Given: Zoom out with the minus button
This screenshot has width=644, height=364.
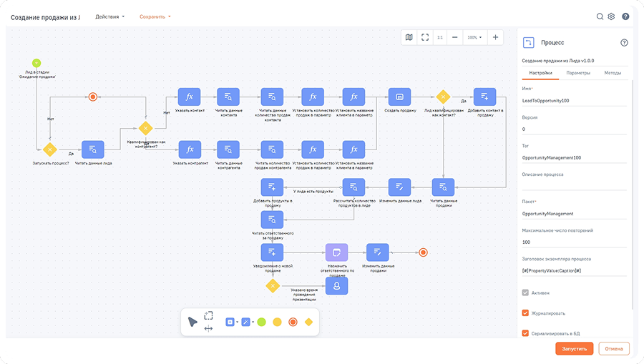Looking at the screenshot, I should (455, 37).
